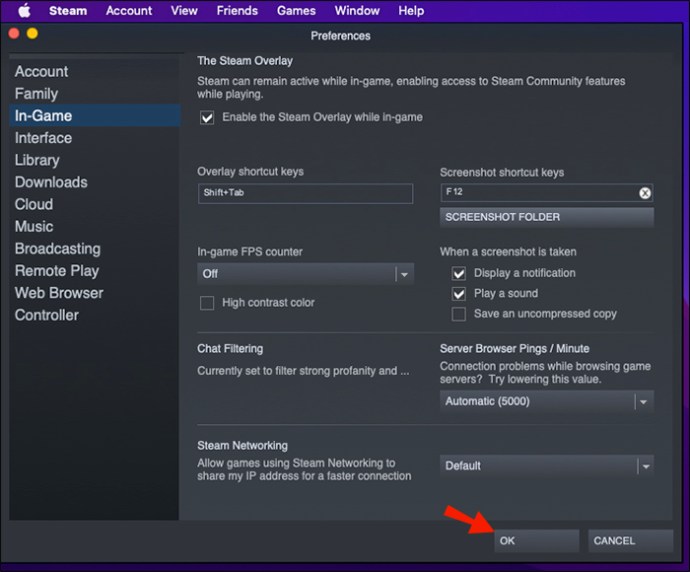Viewport: 690px width, 572px height.
Task: Open the Friends menu
Action: tap(237, 10)
